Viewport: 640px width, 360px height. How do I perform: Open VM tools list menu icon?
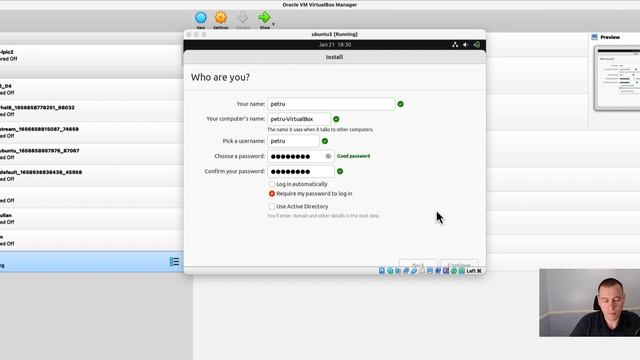[x=174, y=262]
